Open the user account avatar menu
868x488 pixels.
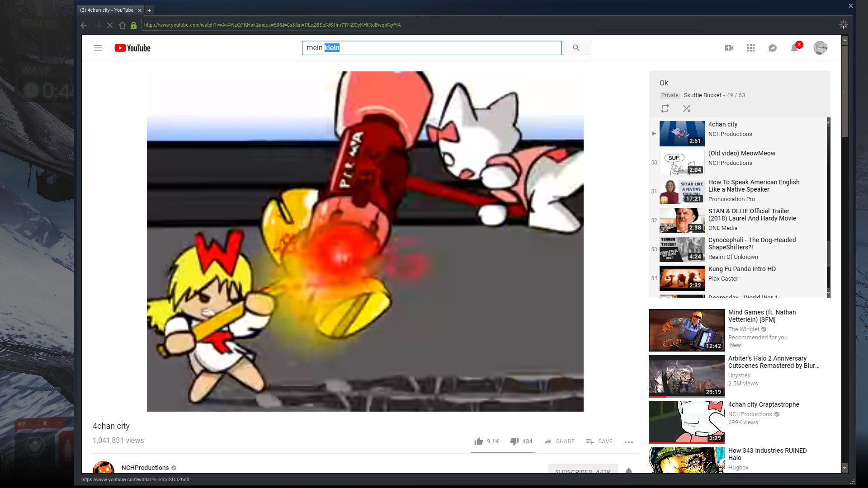tap(820, 48)
